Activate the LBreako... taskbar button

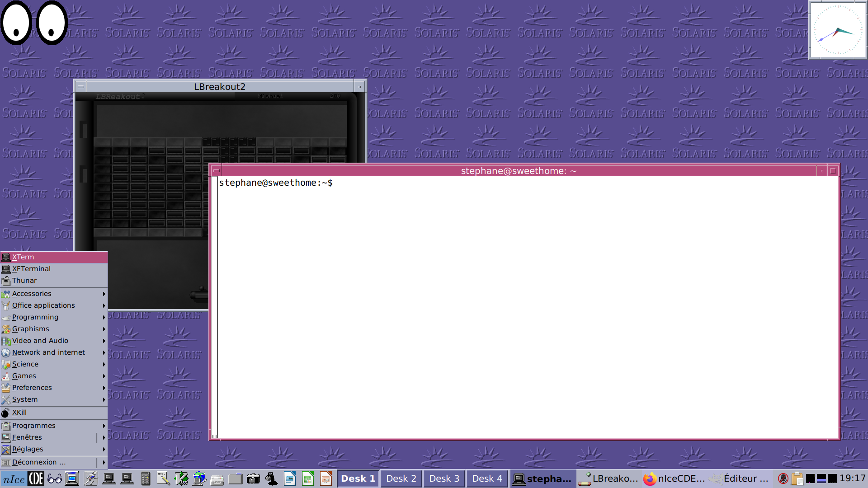609,479
